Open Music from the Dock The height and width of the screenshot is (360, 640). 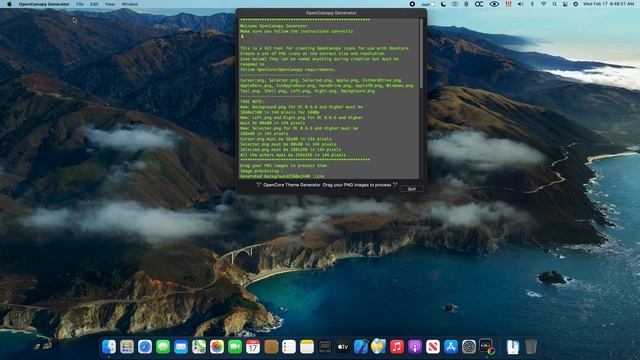(x=396, y=347)
